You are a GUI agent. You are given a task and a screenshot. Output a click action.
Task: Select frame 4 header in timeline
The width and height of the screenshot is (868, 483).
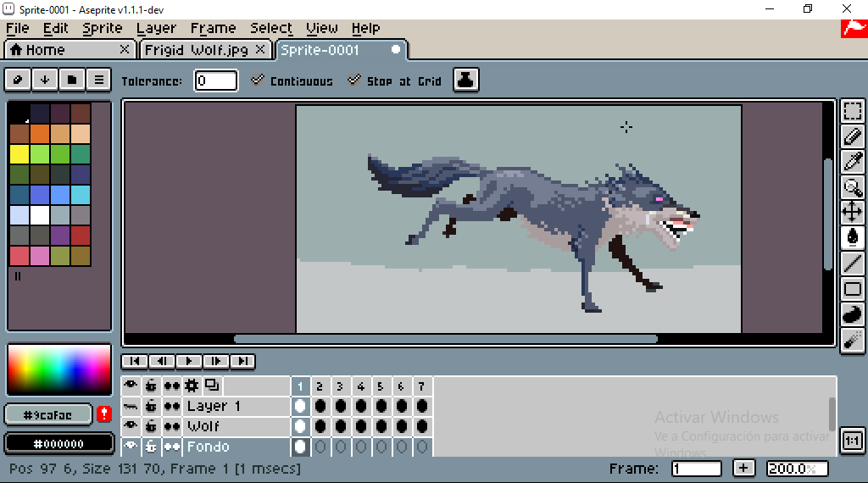360,386
